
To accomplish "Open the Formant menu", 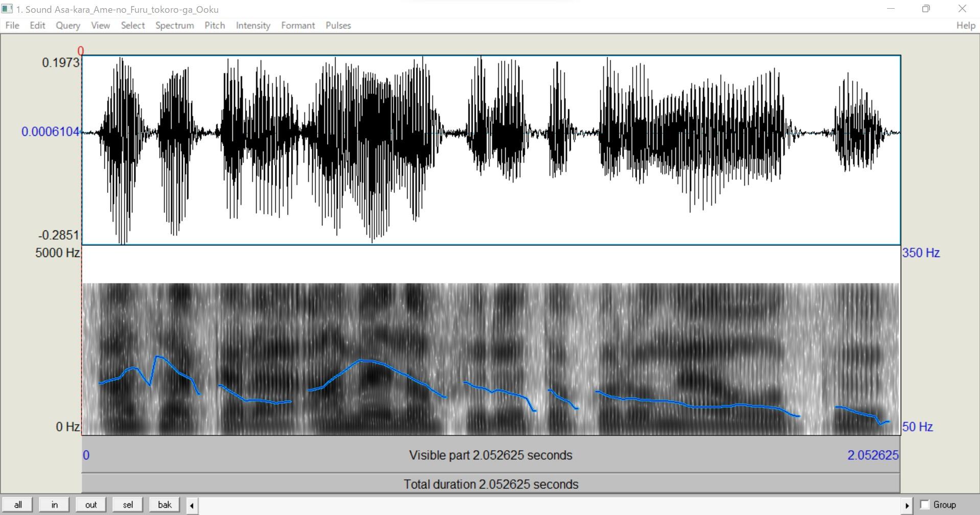I will pyautogui.click(x=298, y=26).
